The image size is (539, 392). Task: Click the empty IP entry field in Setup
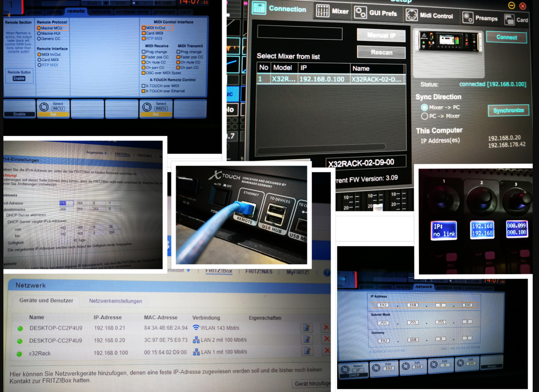[300, 33]
